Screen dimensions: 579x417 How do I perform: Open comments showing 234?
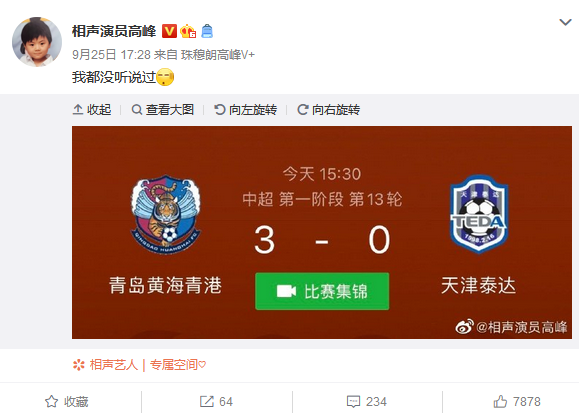pos(367,401)
